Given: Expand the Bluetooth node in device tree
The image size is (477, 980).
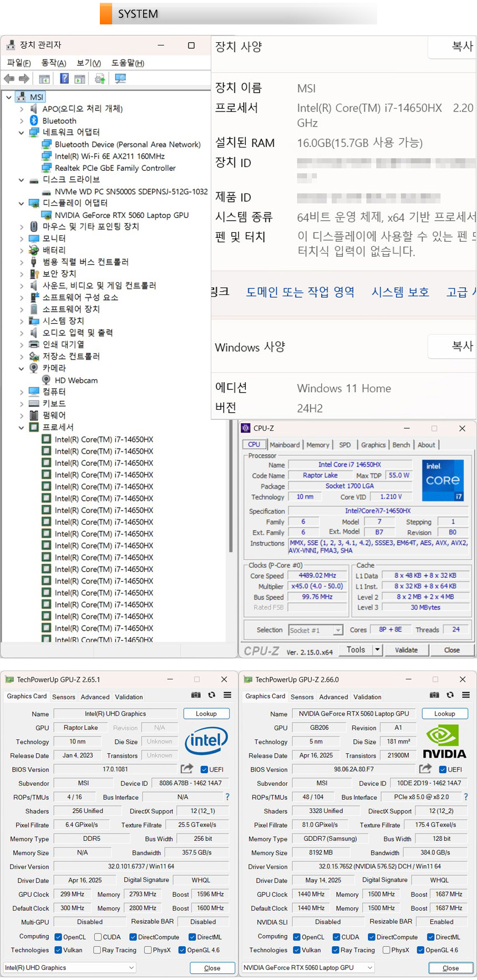Looking at the screenshot, I should 22,121.
